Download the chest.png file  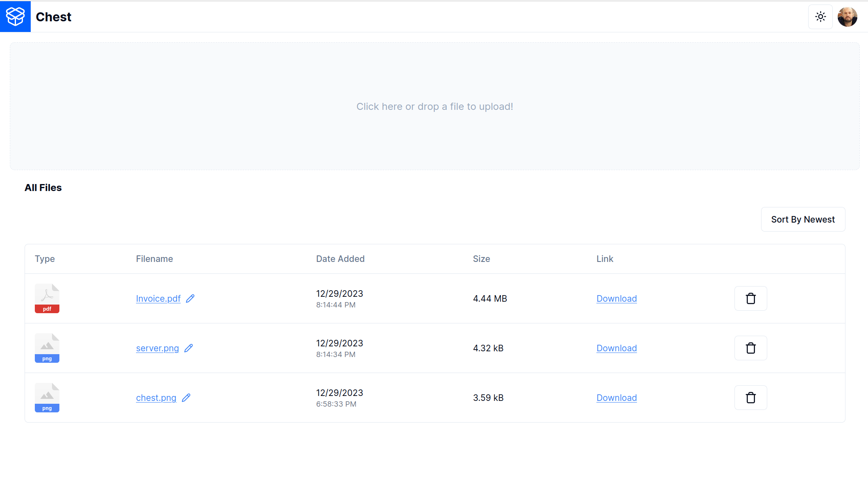616,398
